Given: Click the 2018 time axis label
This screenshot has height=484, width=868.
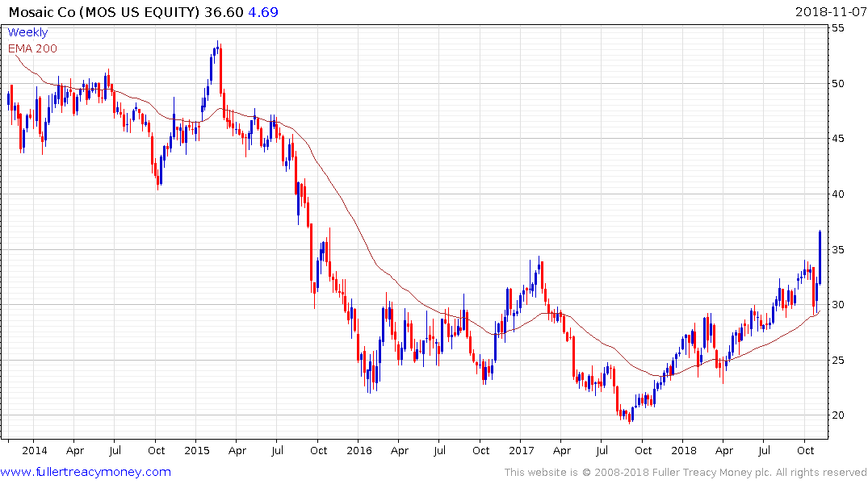Looking at the screenshot, I should coord(684,450).
